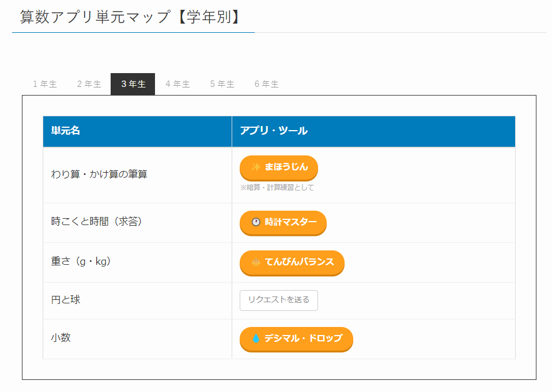Select the 円と球 unit name cell
This screenshot has height=392, width=552.
(x=66, y=300)
